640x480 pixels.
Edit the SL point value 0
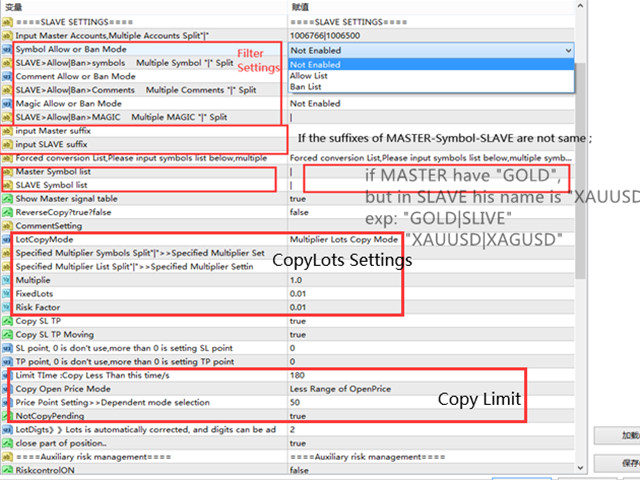tap(293, 348)
